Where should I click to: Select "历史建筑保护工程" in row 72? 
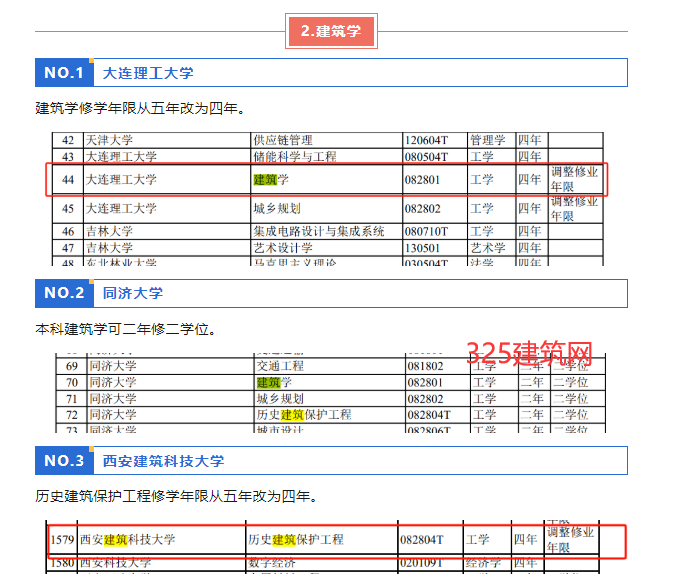[304, 415]
